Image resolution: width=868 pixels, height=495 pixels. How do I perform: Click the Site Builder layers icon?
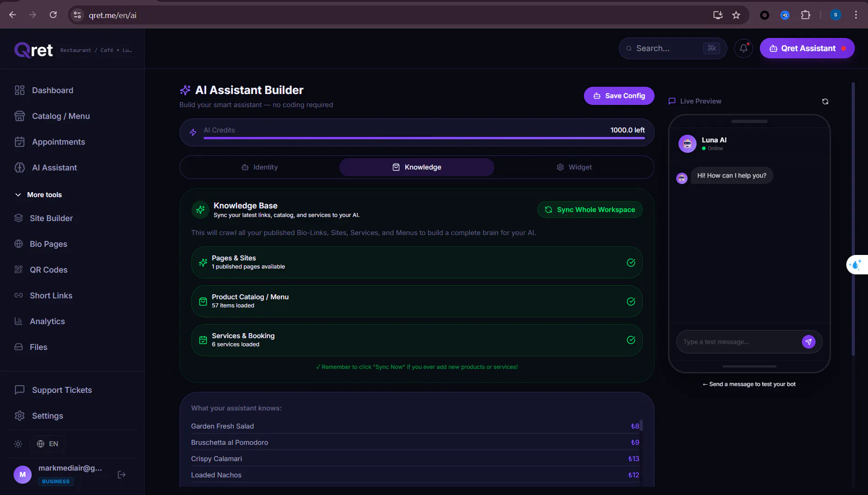(x=19, y=218)
